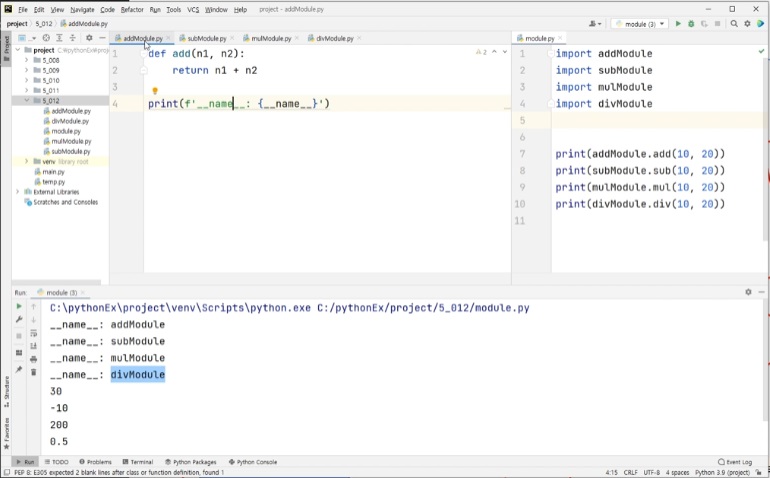Expand all in Project panel toolbar
Viewport: 770px width, 478px height.
point(59,38)
